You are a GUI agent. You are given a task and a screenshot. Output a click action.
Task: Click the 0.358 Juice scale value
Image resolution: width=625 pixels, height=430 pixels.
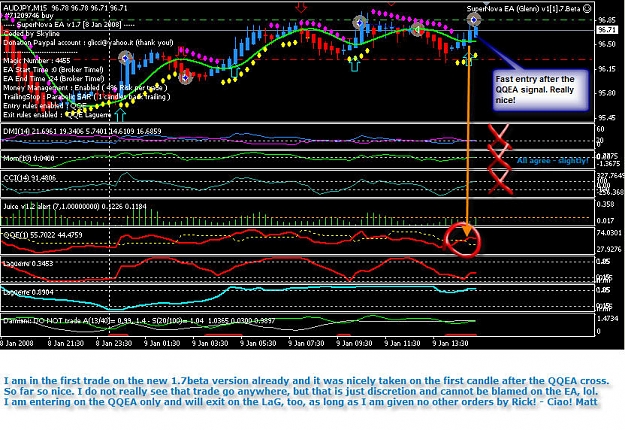pos(606,204)
